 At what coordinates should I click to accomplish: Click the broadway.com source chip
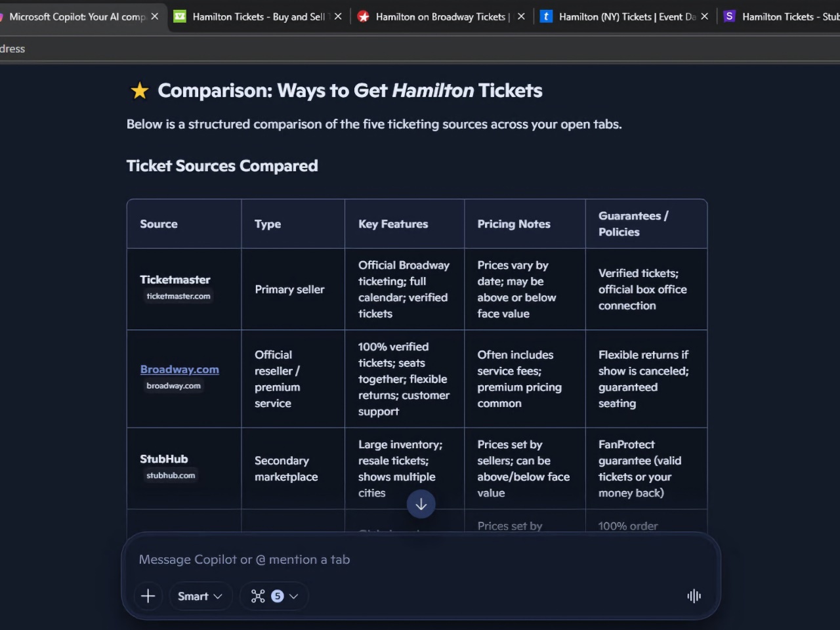(173, 386)
